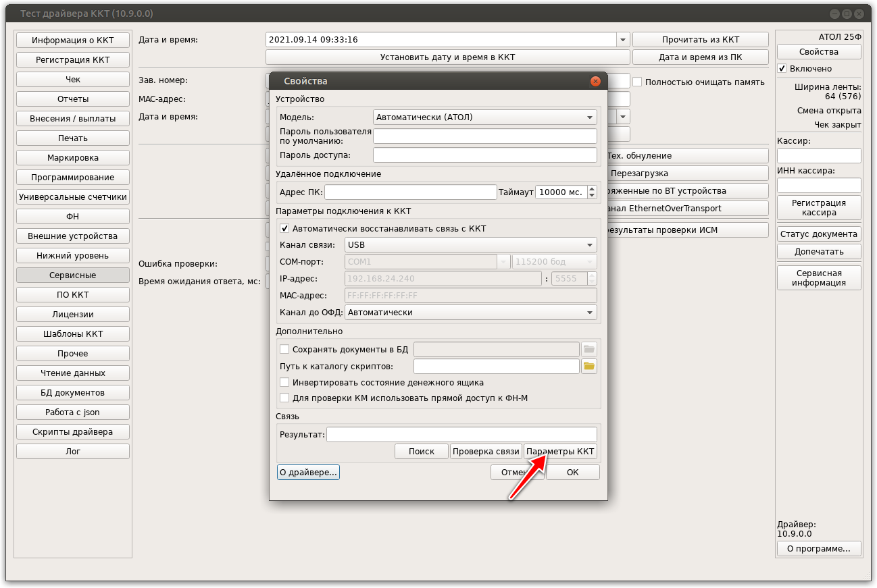Uncheck the Включено checkbox
This screenshot has height=588, width=877.
click(x=782, y=69)
